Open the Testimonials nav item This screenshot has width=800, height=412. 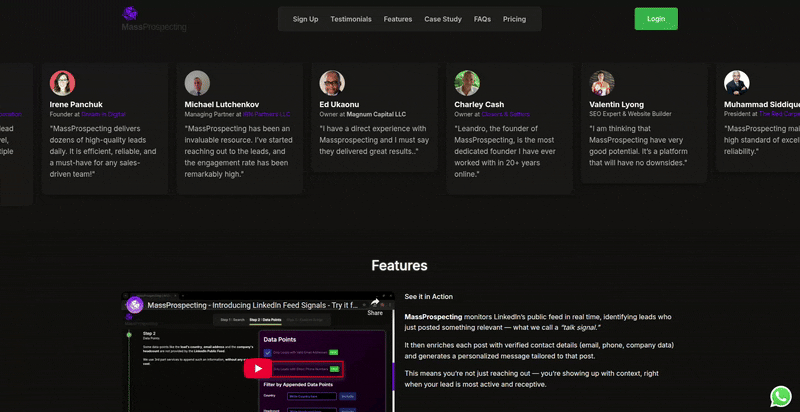point(351,19)
